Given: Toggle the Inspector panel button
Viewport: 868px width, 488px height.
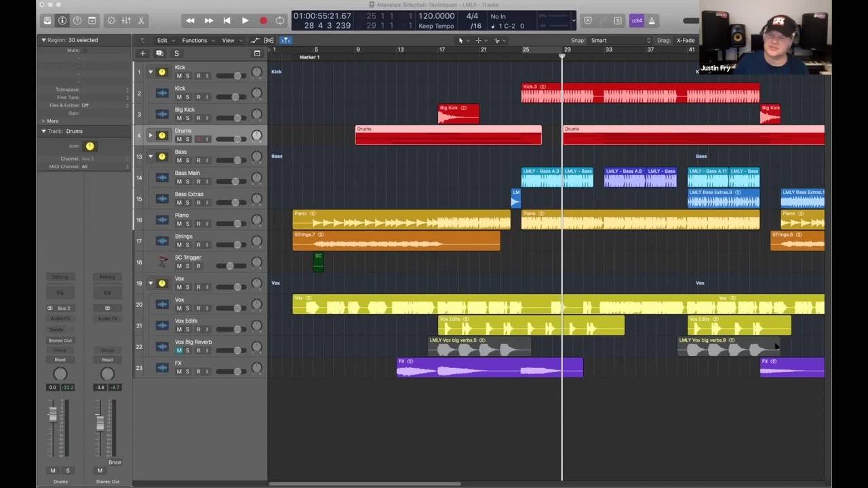Looking at the screenshot, I should [x=62, y=21].
